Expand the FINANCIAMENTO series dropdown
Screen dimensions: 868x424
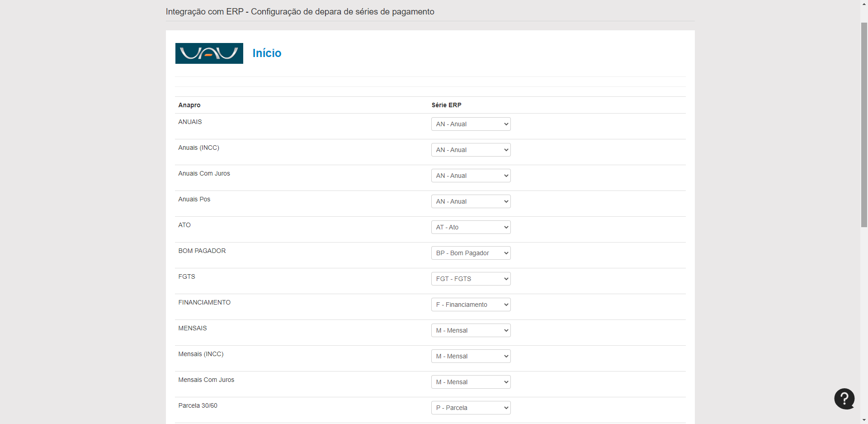[x=471, y=305]
